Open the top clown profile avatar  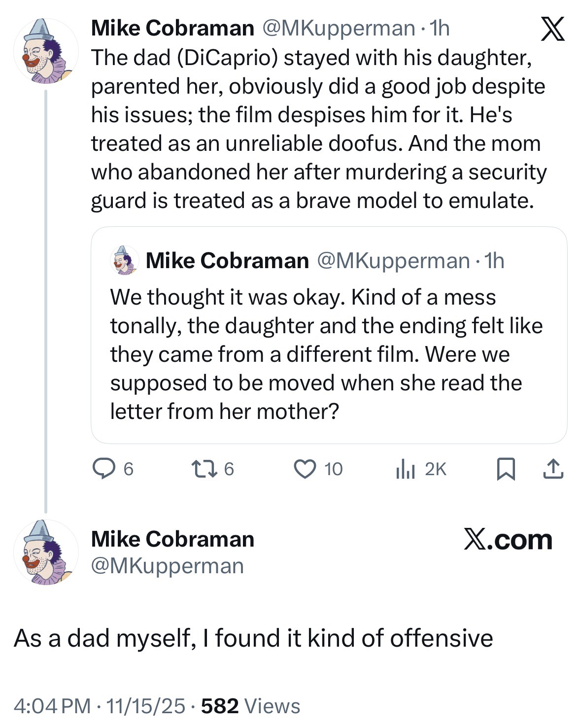click(45, 51)
